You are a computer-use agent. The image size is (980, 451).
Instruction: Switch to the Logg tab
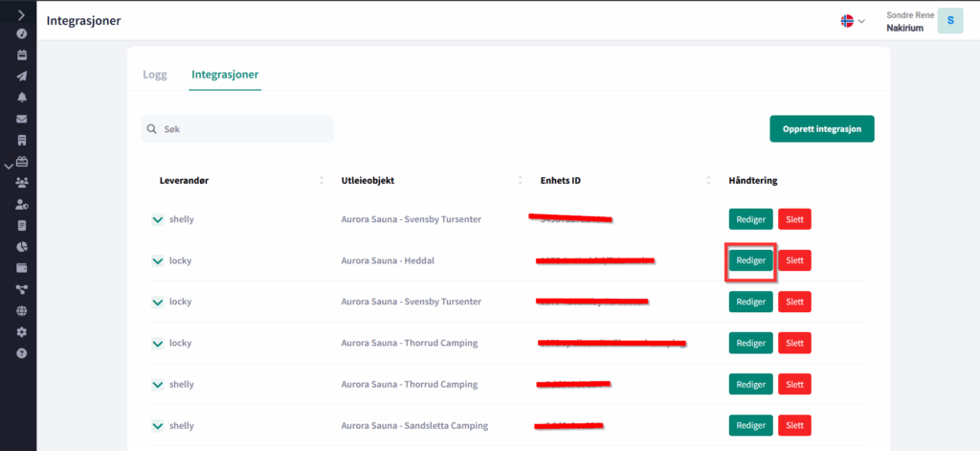(x=154, y=74)
